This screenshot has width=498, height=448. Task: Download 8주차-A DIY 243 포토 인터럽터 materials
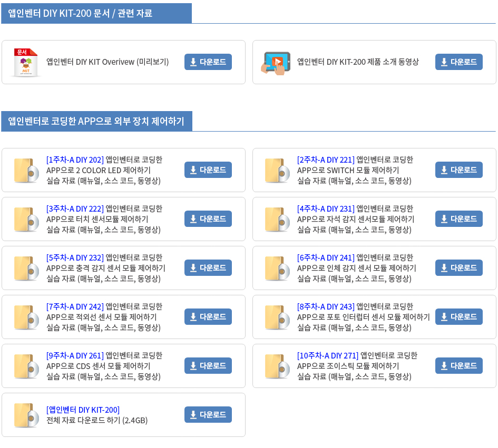coord(459,316)
